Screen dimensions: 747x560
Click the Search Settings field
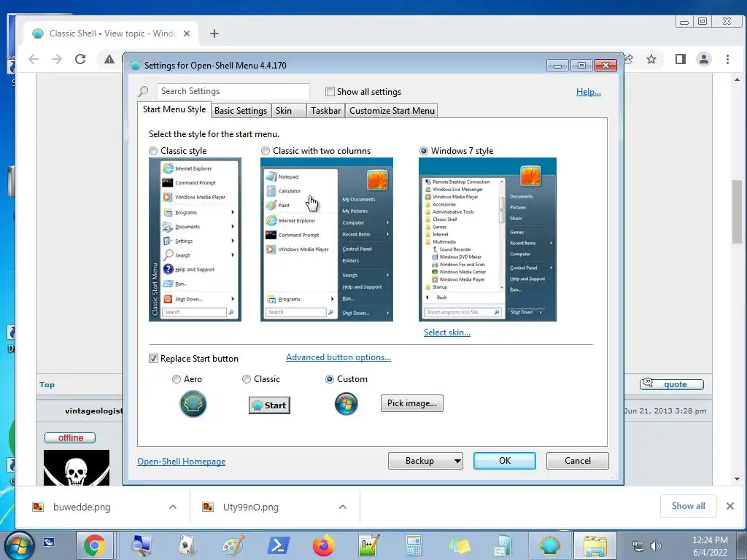point(233,91)
